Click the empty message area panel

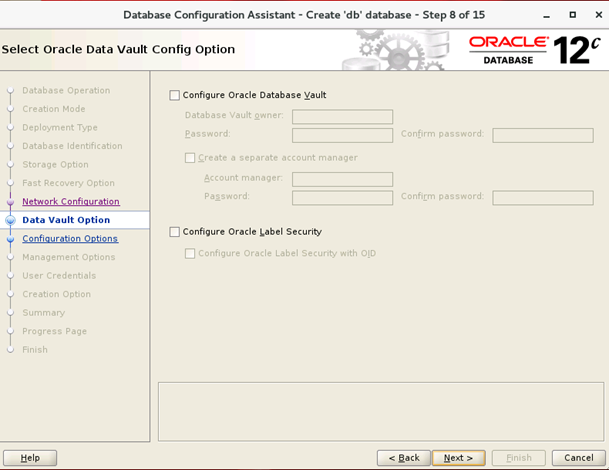pos(381,412)
